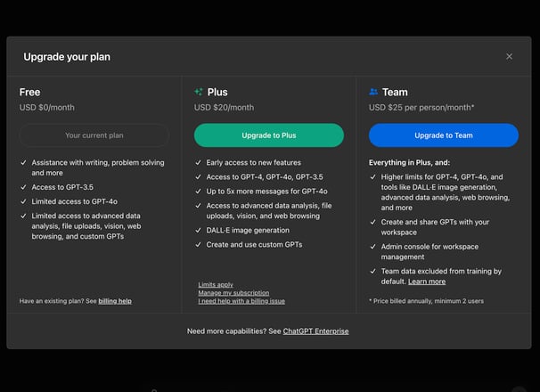Click the Plus plan heading text
This screenshot has height=392, width=540.
[x=217, y=93]
